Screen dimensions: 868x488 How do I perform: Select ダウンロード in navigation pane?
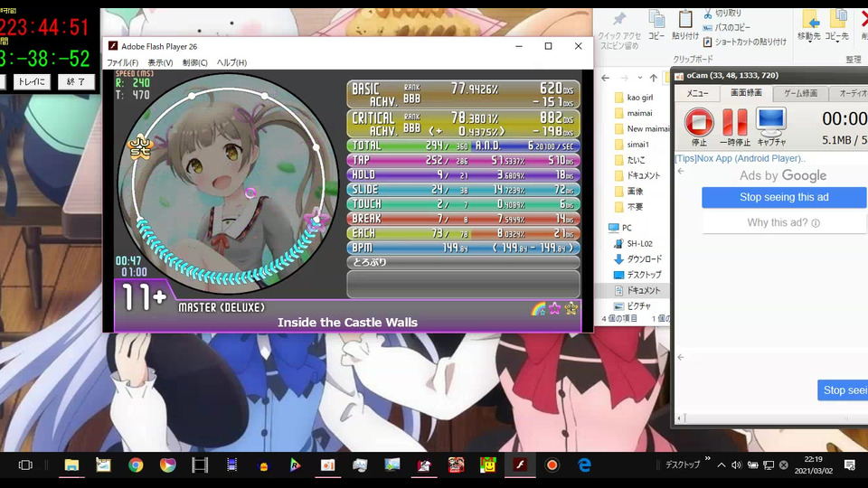(x=637, y=259)
